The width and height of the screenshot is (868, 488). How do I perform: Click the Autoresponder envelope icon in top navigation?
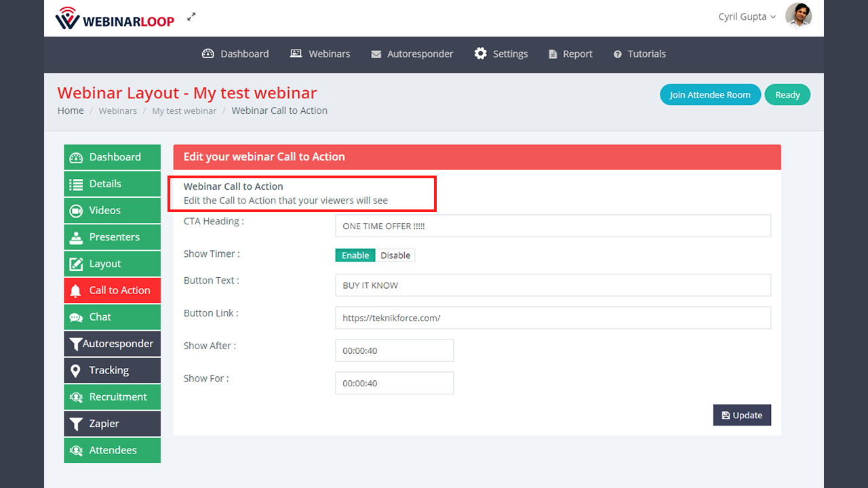376,54
